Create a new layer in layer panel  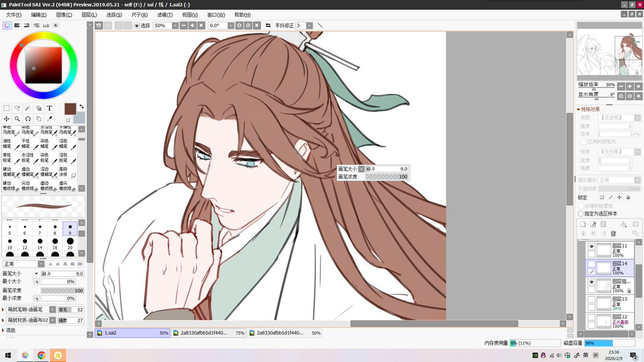[x=583, y=224]
